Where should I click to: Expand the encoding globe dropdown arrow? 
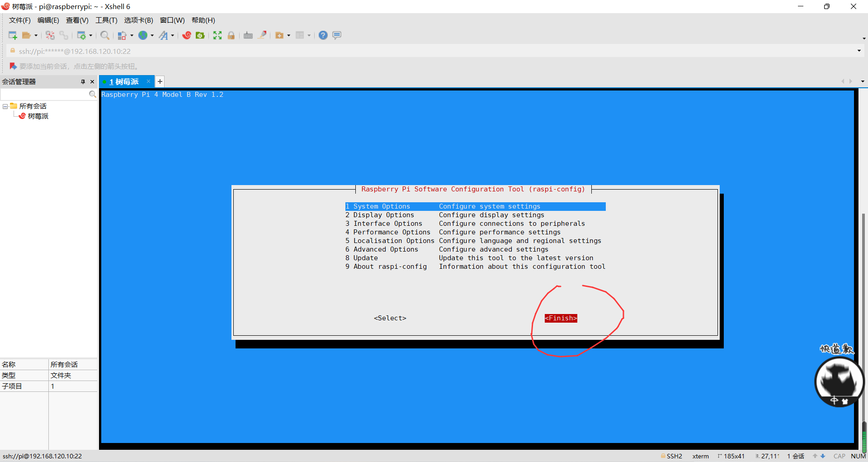click(152, 35)
